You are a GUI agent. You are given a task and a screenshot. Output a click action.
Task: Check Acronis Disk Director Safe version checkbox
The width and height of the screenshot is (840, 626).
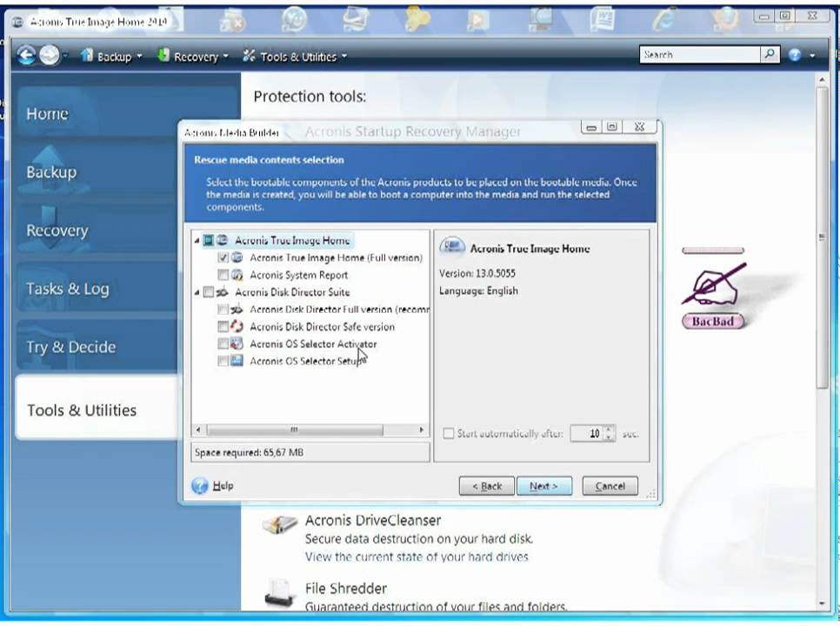[x=223, y=326]
